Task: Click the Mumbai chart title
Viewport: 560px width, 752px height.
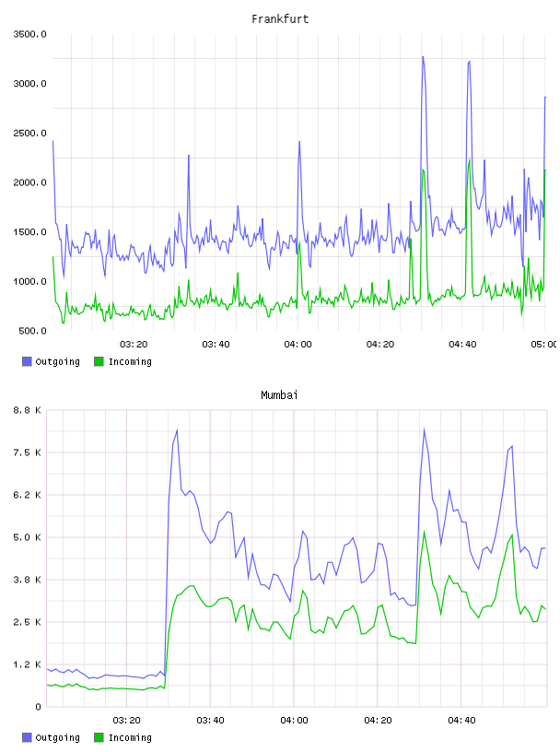Action: click(x=279, y=395)
